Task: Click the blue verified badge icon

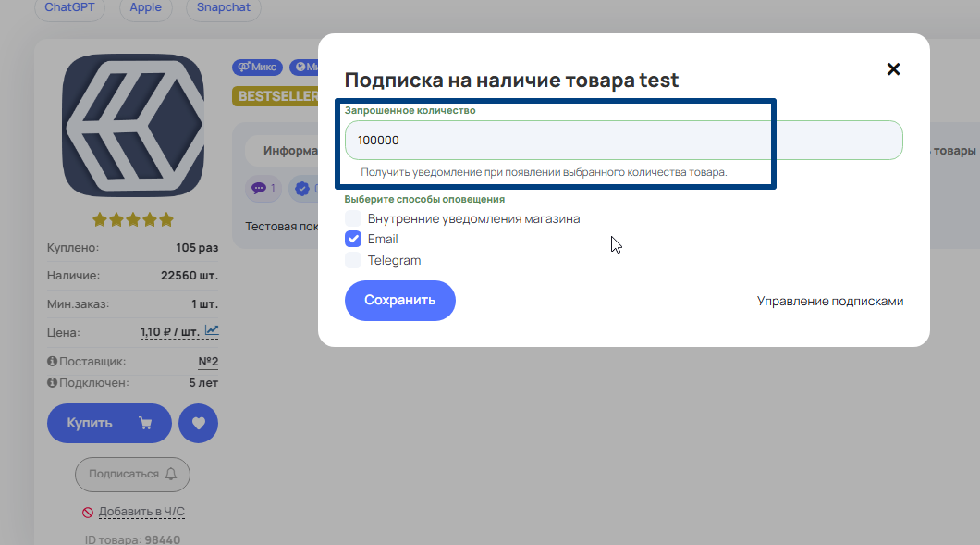Action: click(302, 188)
